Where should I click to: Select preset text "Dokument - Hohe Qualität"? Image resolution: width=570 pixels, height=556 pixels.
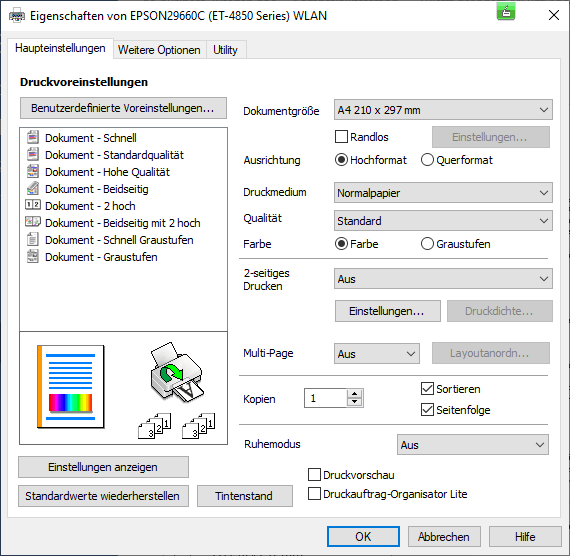[x=107, y=172]
